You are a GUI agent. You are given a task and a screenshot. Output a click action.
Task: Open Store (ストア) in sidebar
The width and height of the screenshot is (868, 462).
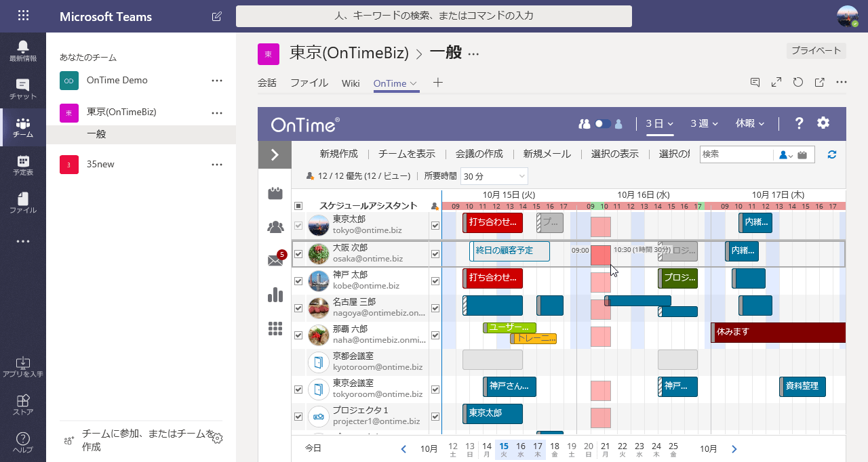pos(23,404)
